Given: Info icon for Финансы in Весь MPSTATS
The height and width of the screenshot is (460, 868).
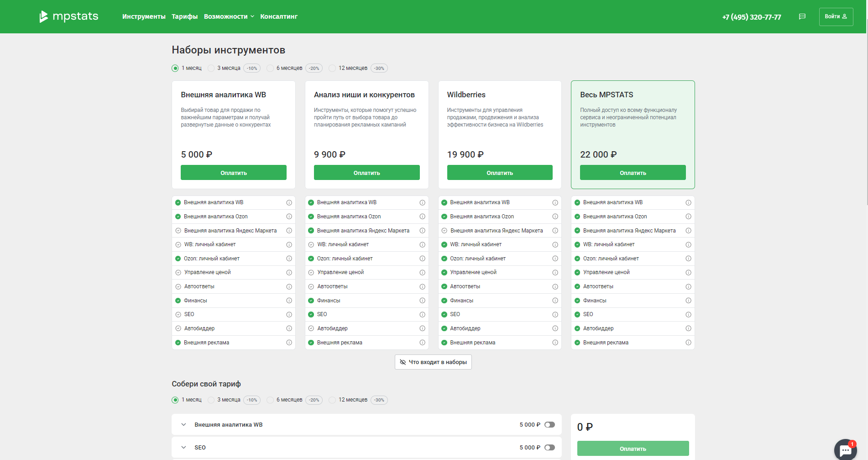Looking at the screenshot, I should click(x=688, y=301).
